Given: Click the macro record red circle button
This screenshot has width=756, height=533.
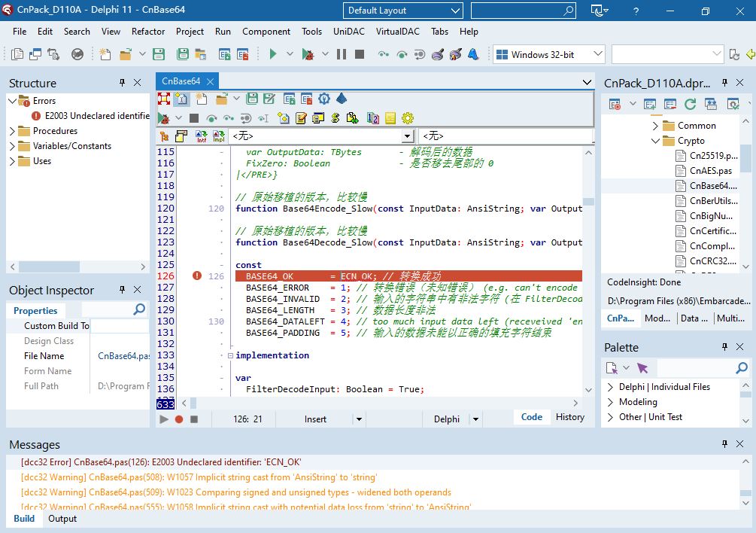Looking at the screenshot, I should [179, 419].
